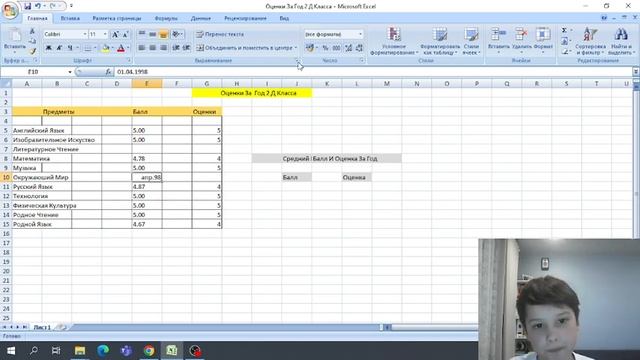Click Вставить paste button
The image size is (640, 360).
click(x=15, y=40)
